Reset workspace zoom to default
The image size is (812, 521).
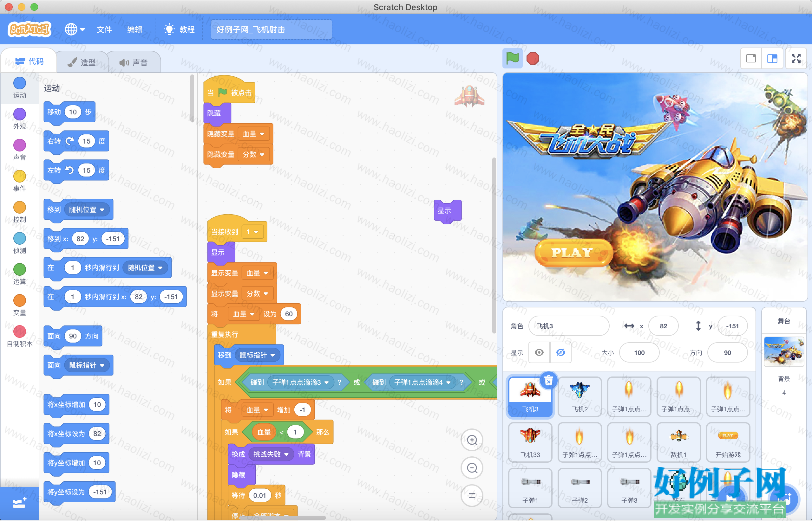coord(472,496)
